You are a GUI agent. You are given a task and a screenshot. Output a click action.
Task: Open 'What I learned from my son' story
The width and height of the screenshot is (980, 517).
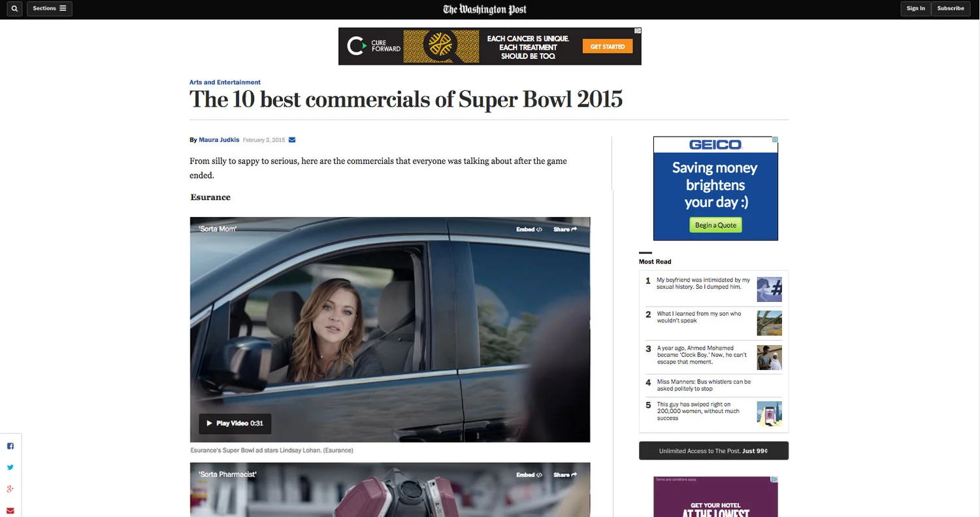699,317
